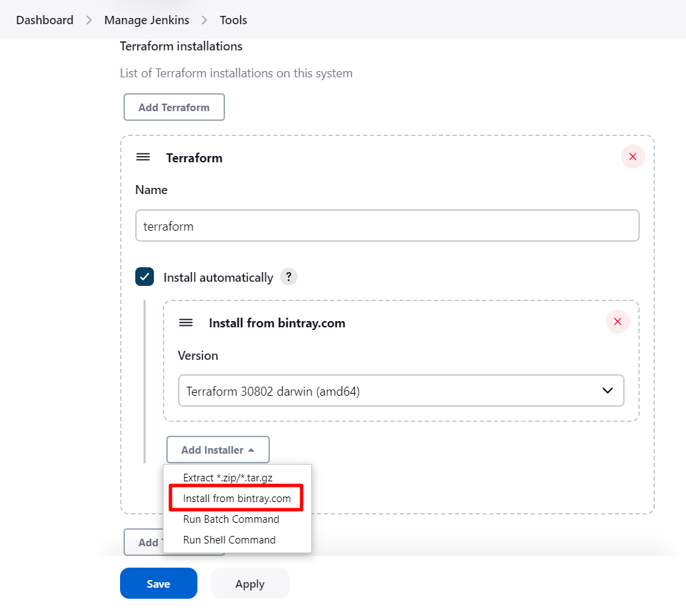Choose Run Batch Command installer

(231, 519)
